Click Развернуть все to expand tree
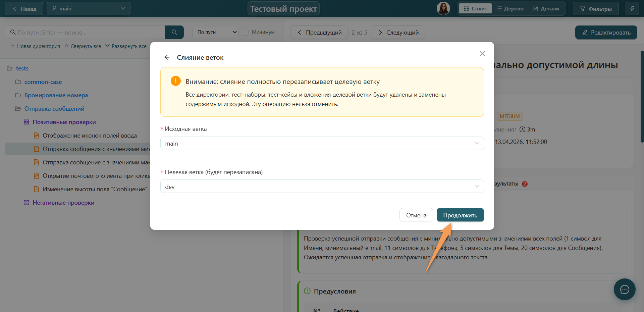Viewport: 644px width, 312px height. [x=126, y=46]
